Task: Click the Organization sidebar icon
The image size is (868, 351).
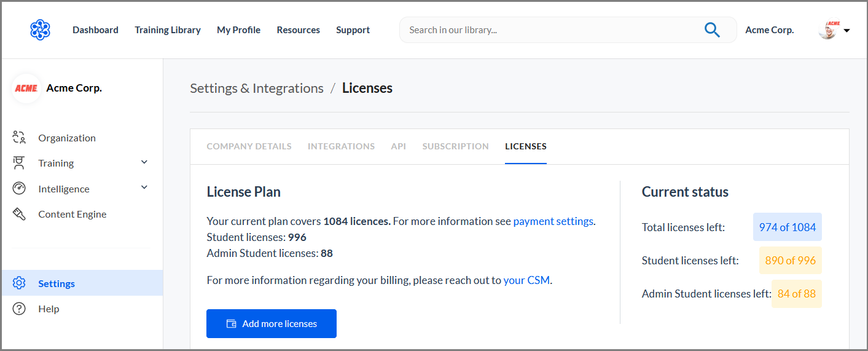Action: pos(19,138)
